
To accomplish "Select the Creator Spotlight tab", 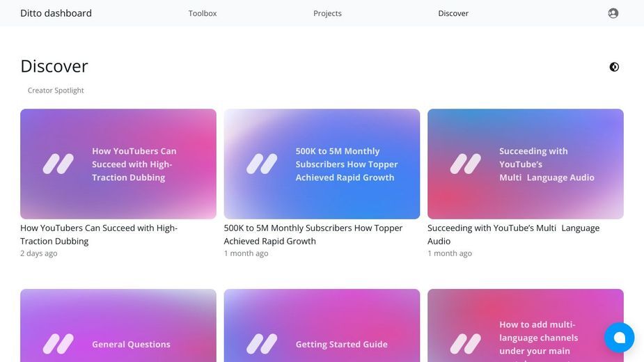I will [x=56, y=90].
